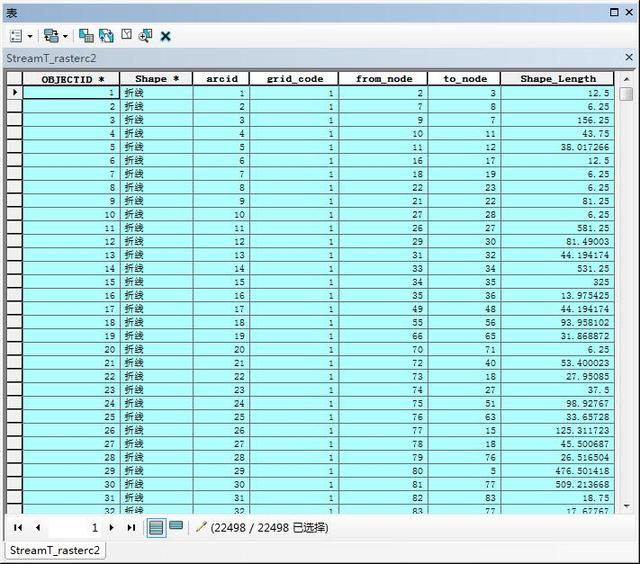Viewport: 640px width, 564px height.
Task: Click the Clear Selection icon
Action: (127, 34)
